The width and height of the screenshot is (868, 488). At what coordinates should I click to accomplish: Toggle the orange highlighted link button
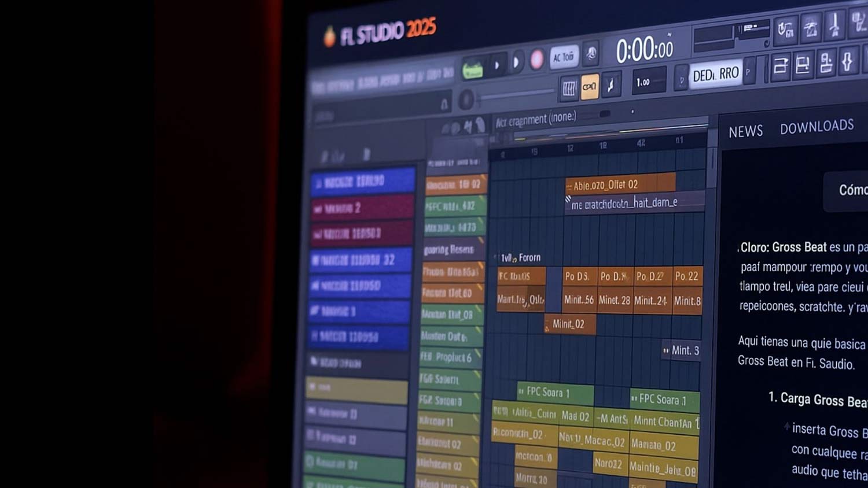point(589,87)
